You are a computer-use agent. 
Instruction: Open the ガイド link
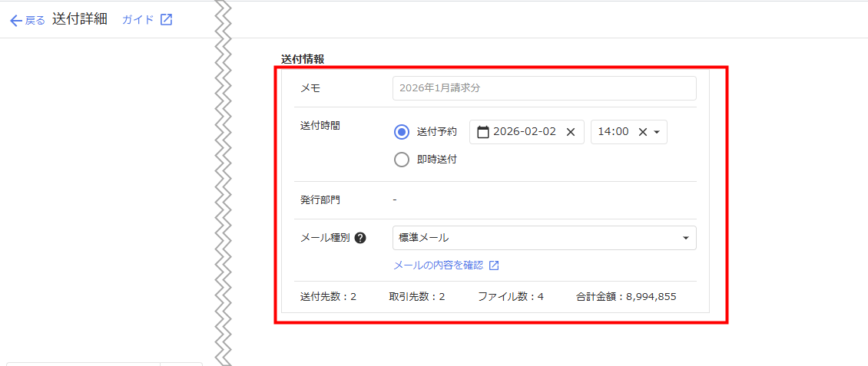pos(138,20)
